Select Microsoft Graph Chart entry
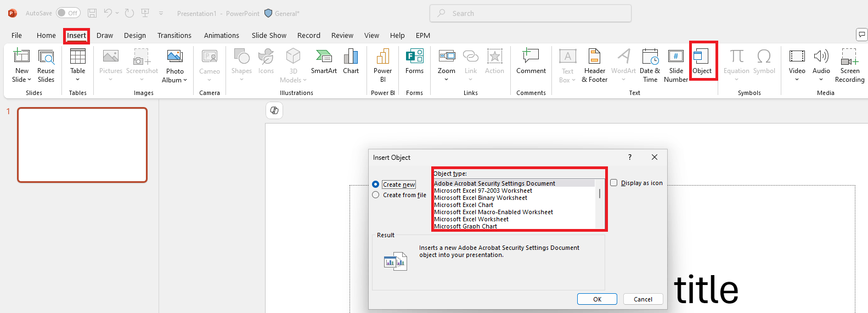Image resolution: width=868 pixels, height=313 pixels. coord(514,226)
